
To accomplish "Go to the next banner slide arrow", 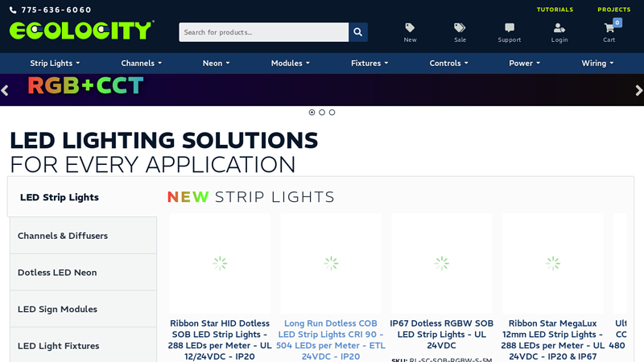I will (638, 91).
